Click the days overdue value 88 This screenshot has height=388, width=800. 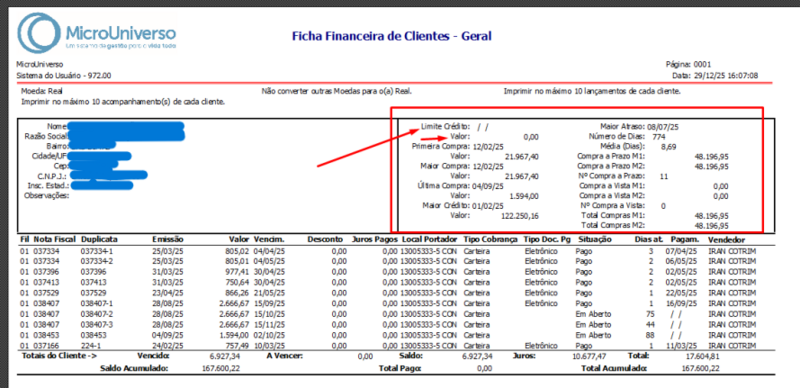pos(649,335)
